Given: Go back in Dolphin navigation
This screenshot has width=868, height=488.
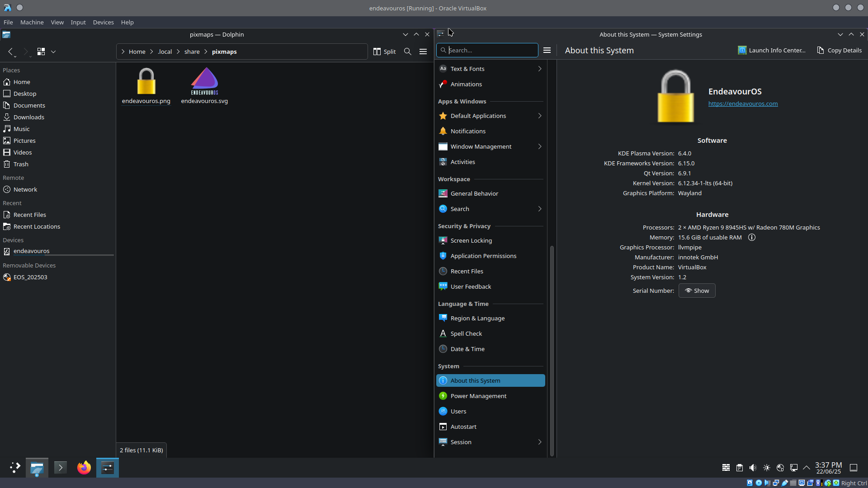Looking at the screenshot, I should coord(10,52).
